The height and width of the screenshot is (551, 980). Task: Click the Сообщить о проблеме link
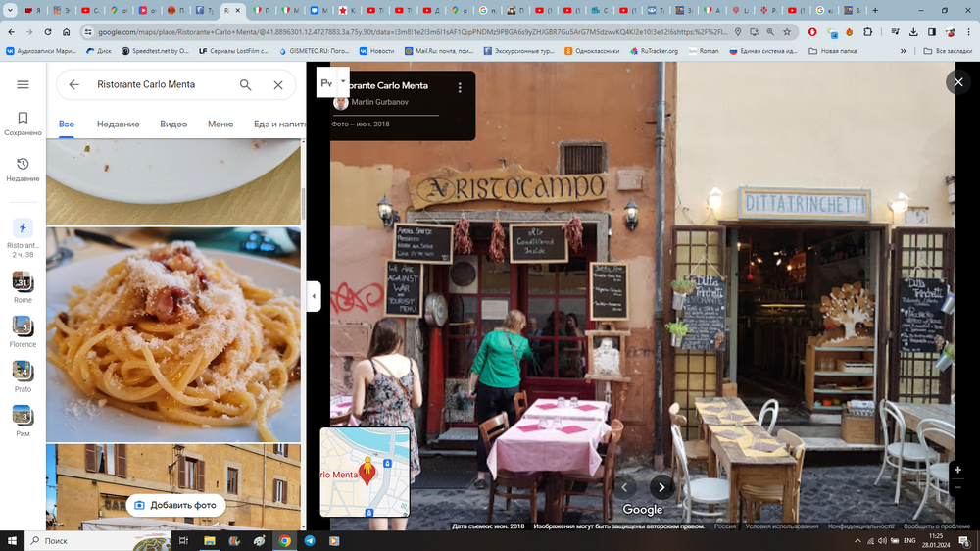point(937,526)
